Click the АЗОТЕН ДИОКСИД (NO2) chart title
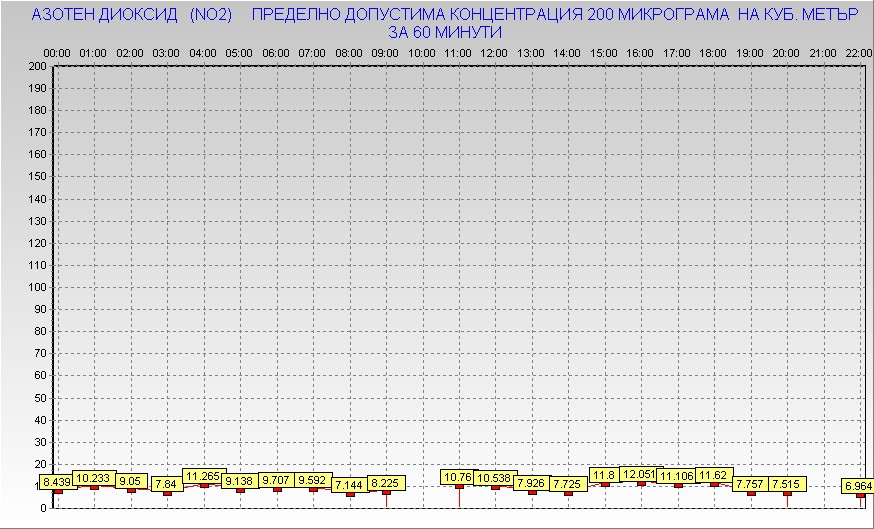The width and height of the screenshot is (874, 529). (x=132, y=15)
